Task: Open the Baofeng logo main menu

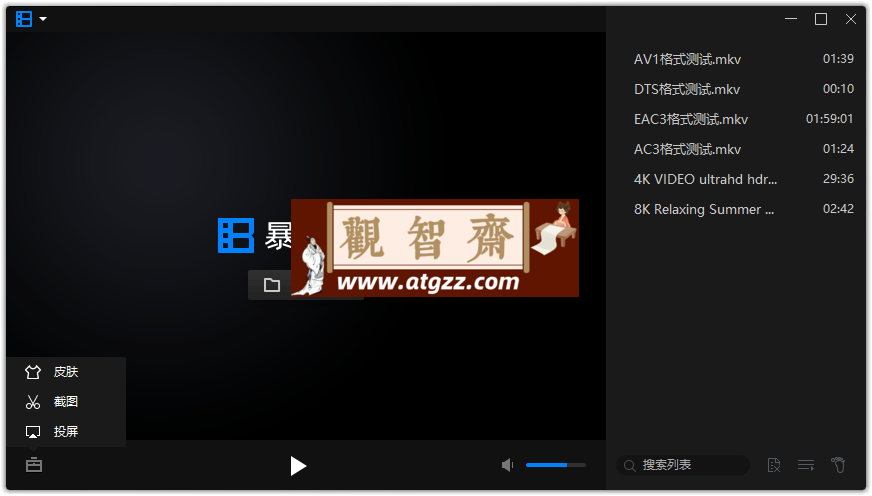Action: (24, 19)
